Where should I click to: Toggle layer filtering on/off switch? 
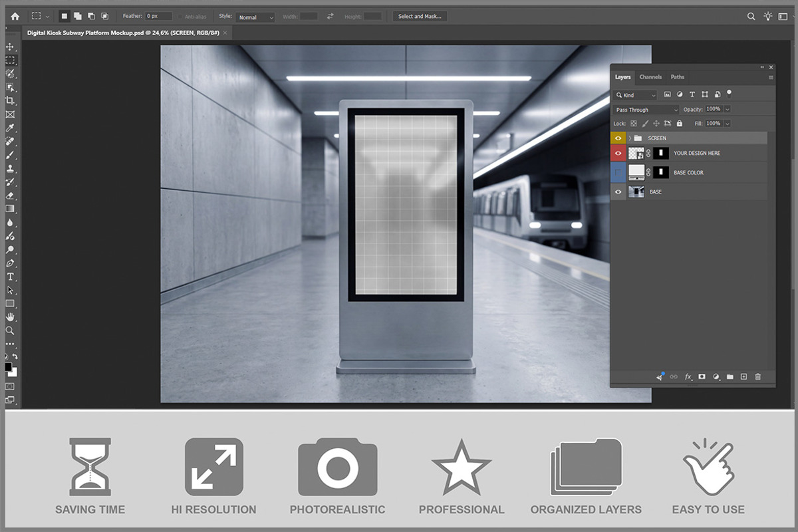point(729,94)
